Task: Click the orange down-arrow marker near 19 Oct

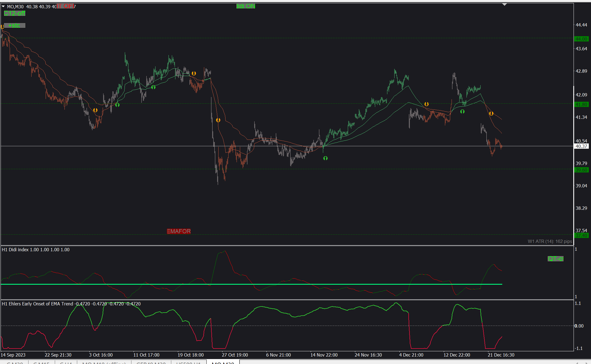Action: click(x=194, y=73)
